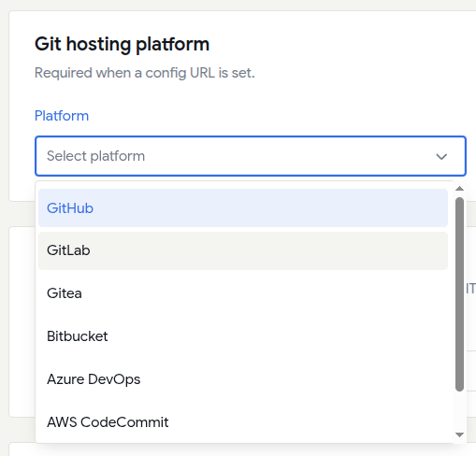The height and width of the screenshot is (456, 476).
Task: Select Azure DevOps option
Action: [x=243, y=379]
